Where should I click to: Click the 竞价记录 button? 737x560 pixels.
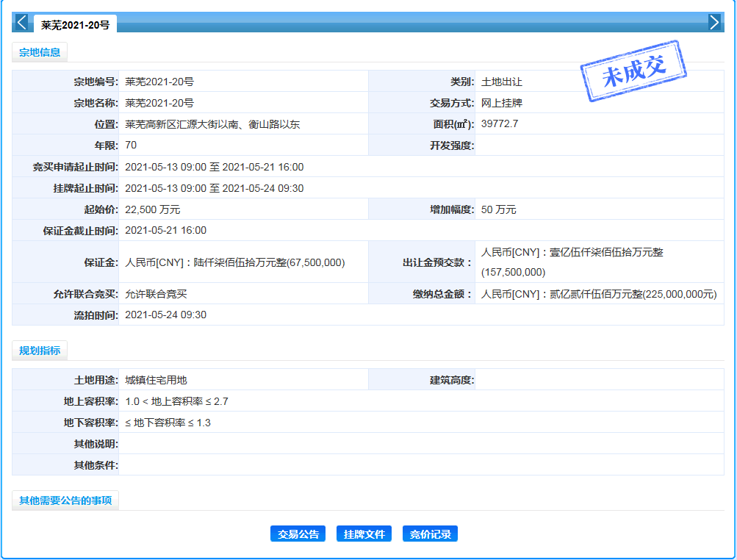pyautogui.click(x=430, y=534)
